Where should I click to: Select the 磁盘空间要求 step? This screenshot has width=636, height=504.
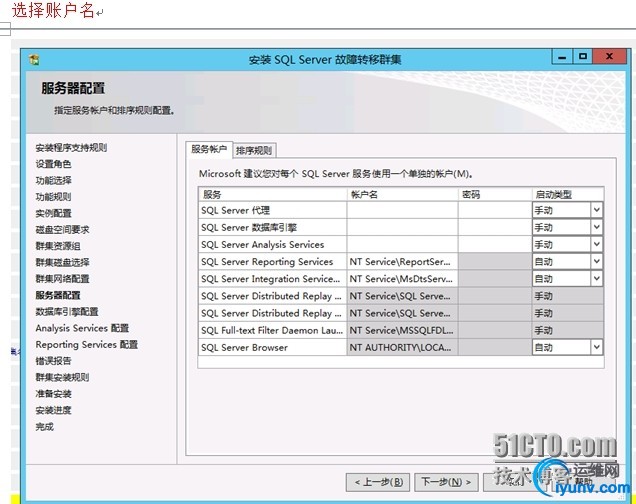62,229
